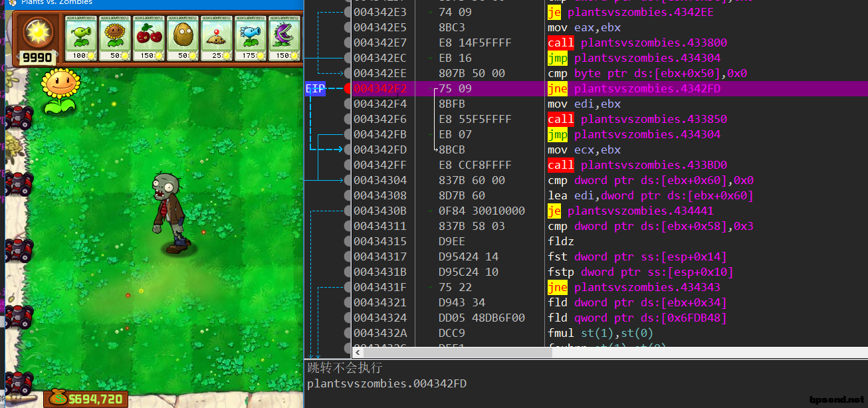
Task: Click the planted sunflower on the lawn
Action: pyautogui.click(x=60, y=91)
